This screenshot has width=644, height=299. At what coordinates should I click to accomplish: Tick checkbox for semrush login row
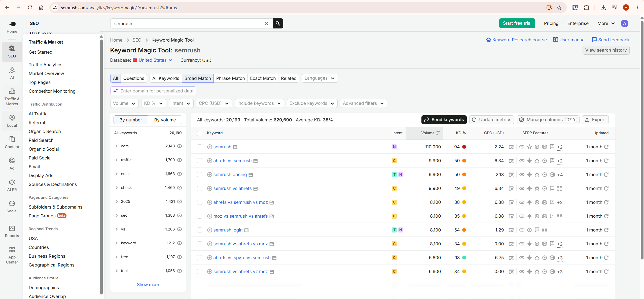(200, 230)
